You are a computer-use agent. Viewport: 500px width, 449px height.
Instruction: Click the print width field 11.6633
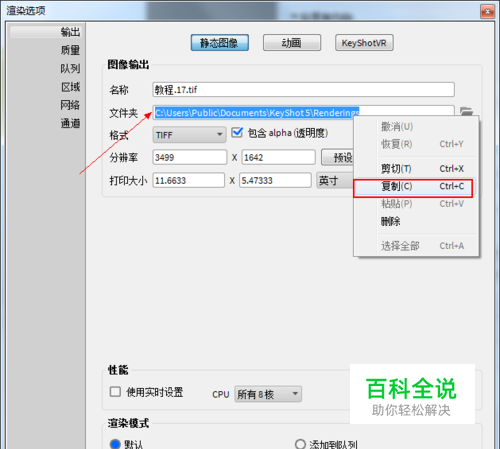pos(189,180)
